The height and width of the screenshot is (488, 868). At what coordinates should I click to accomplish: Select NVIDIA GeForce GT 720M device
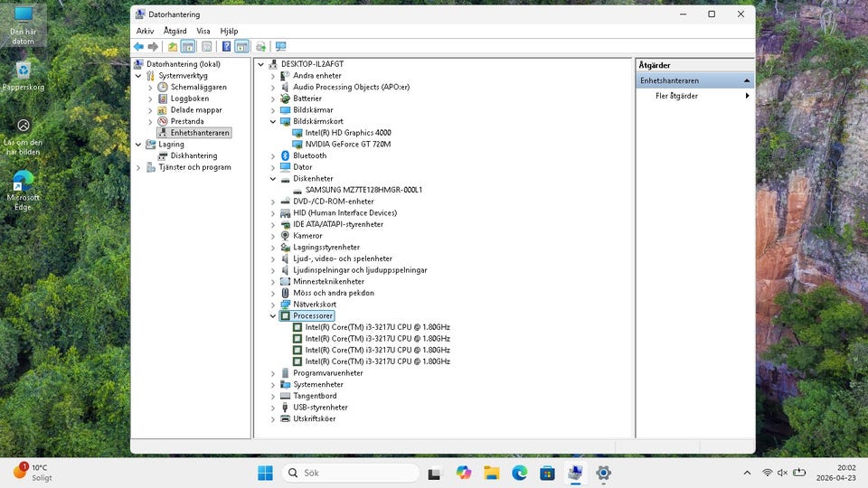tap(347, 145)
